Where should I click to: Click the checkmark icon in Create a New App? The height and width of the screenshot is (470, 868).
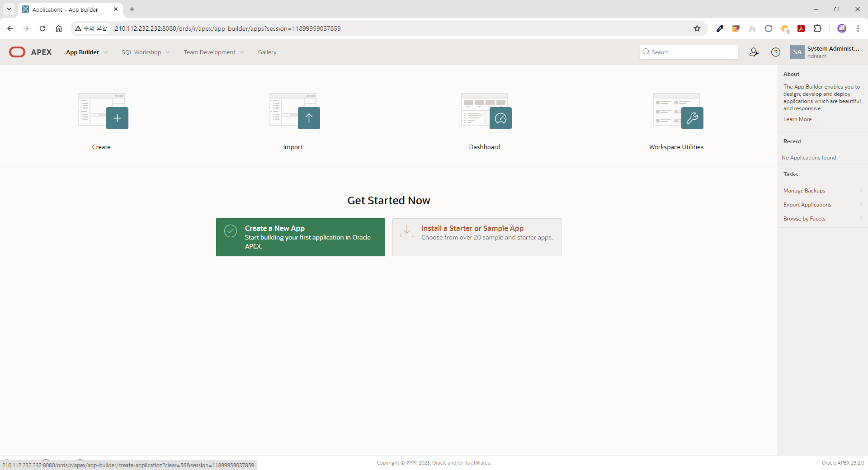tap(231, 231)
